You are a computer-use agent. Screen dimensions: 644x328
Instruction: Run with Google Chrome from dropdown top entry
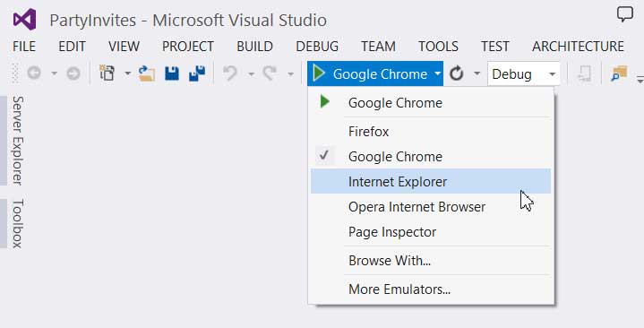click(431, 103)
